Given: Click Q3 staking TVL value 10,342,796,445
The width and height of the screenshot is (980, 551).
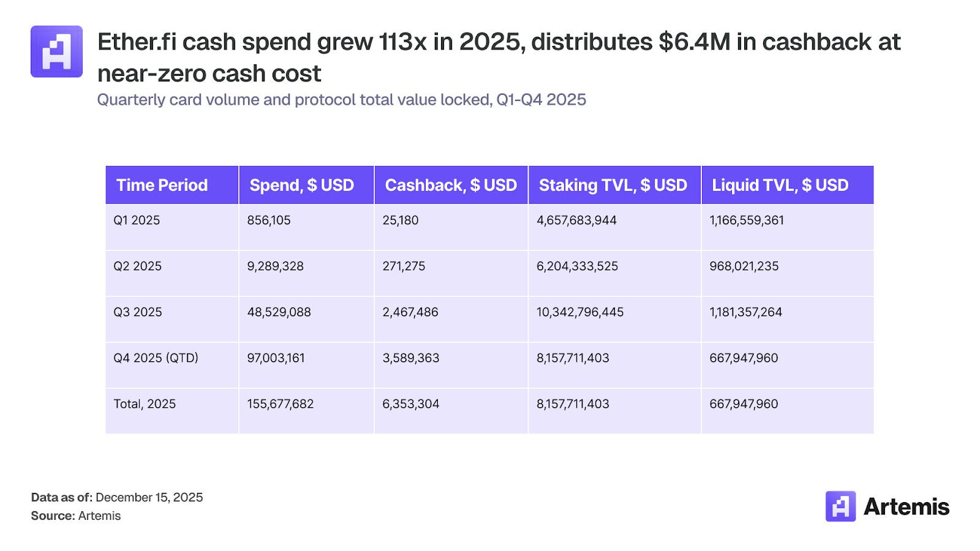Looking at the screenshot, I should (579, 312).
